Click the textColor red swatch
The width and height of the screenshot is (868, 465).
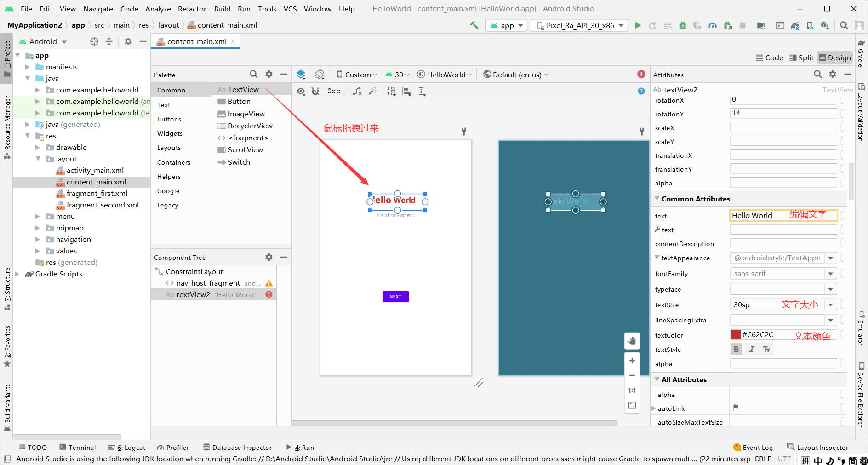[736, 334]
